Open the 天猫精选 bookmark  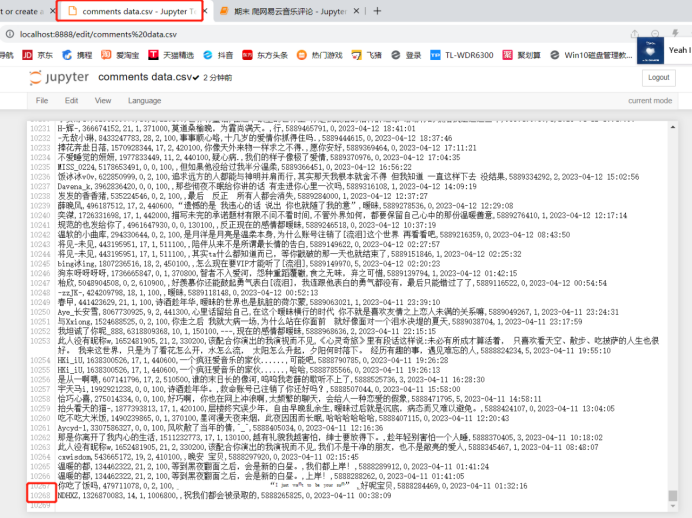(171, 55)
